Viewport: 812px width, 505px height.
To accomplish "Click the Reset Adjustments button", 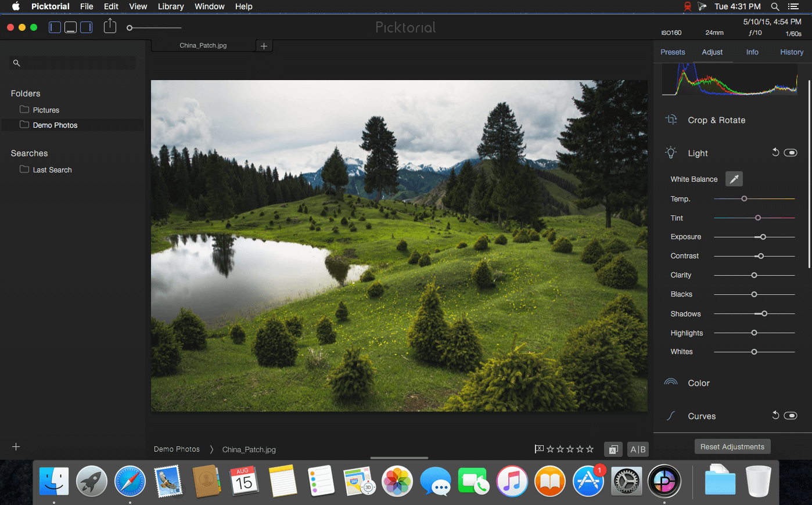I will (732, 446).
